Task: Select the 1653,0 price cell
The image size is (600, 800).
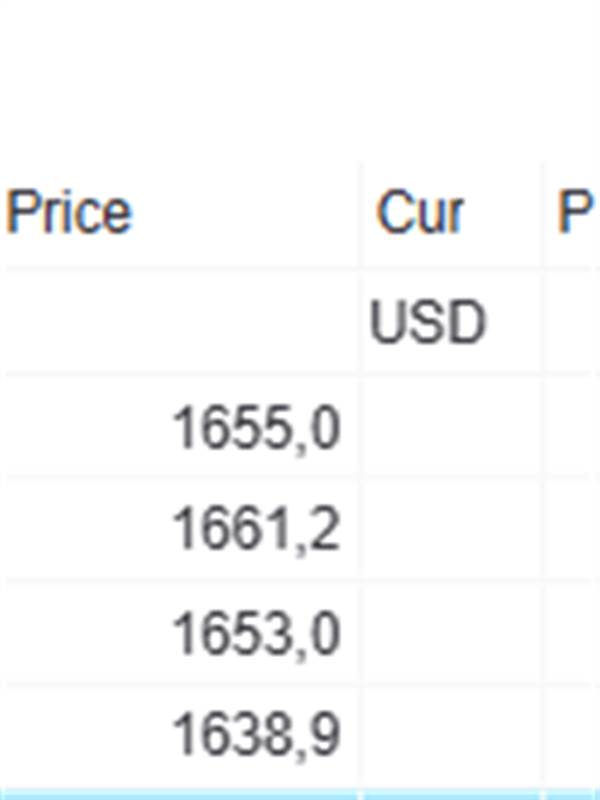Action: click(256, 634)
